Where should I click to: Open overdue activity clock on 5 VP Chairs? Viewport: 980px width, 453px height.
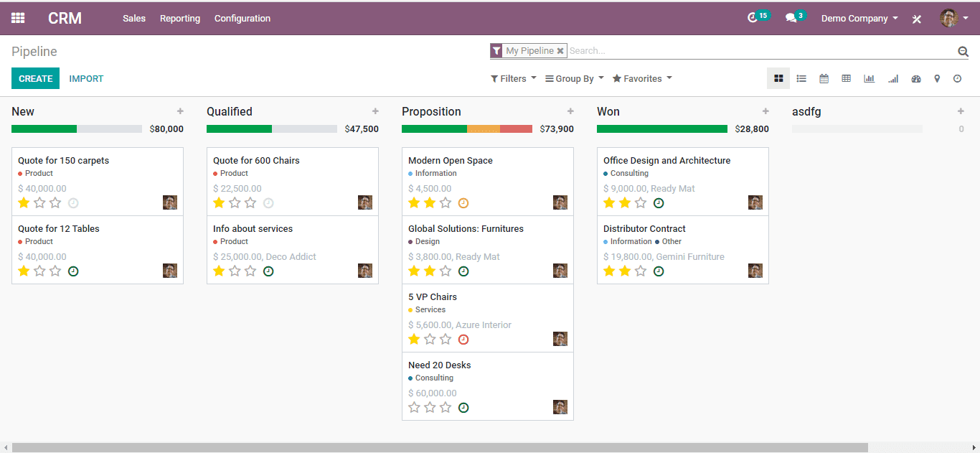coord(463,340)
